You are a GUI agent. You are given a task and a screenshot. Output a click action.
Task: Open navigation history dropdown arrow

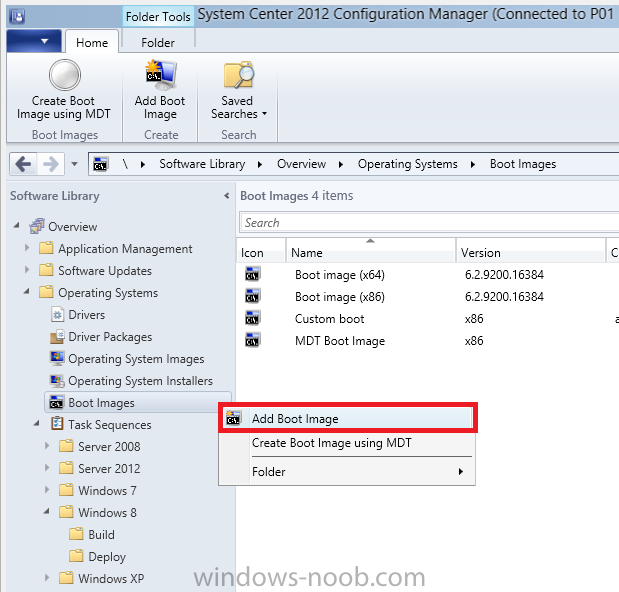click(74, 164)
